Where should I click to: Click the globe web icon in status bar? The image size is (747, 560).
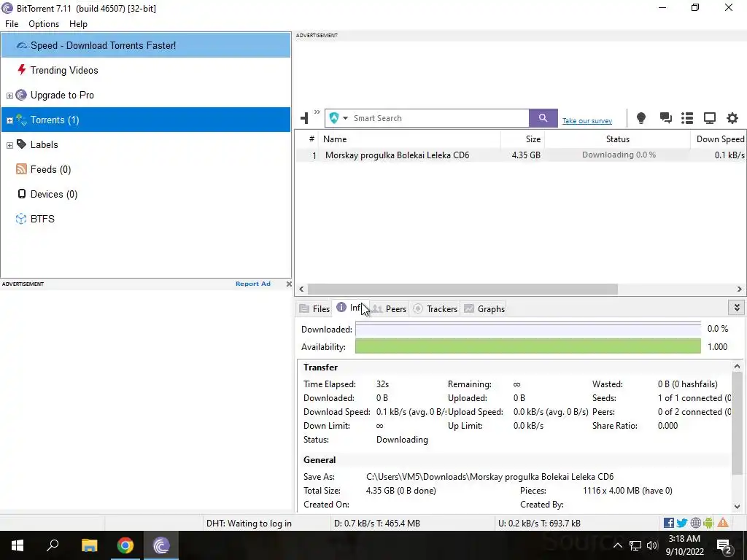(695, 523)
